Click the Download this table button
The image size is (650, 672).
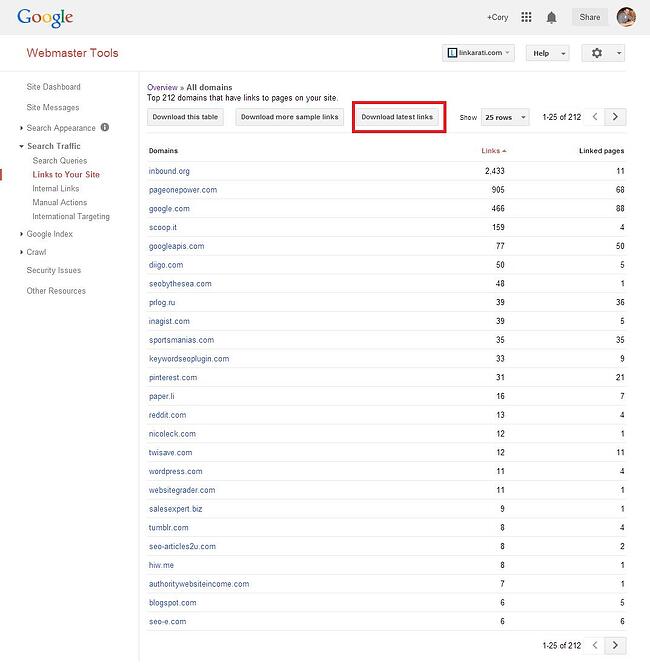tap(185, 117)
